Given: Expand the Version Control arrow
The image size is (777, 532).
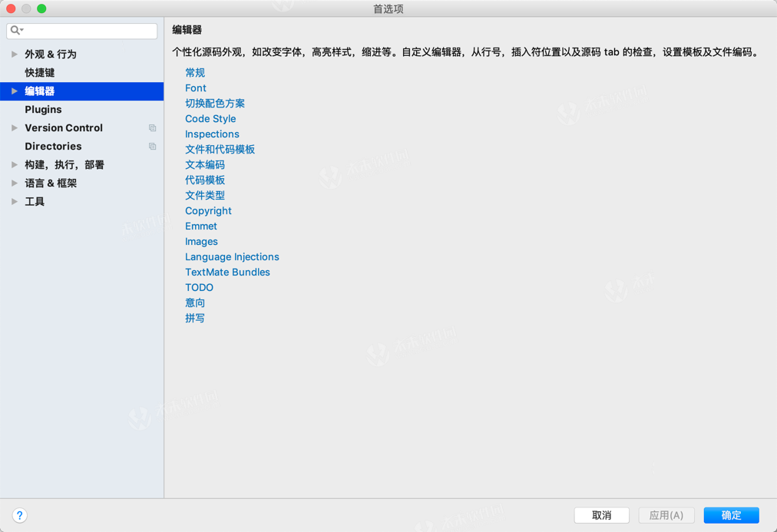Looking at the screenshot, I should 15,127.
